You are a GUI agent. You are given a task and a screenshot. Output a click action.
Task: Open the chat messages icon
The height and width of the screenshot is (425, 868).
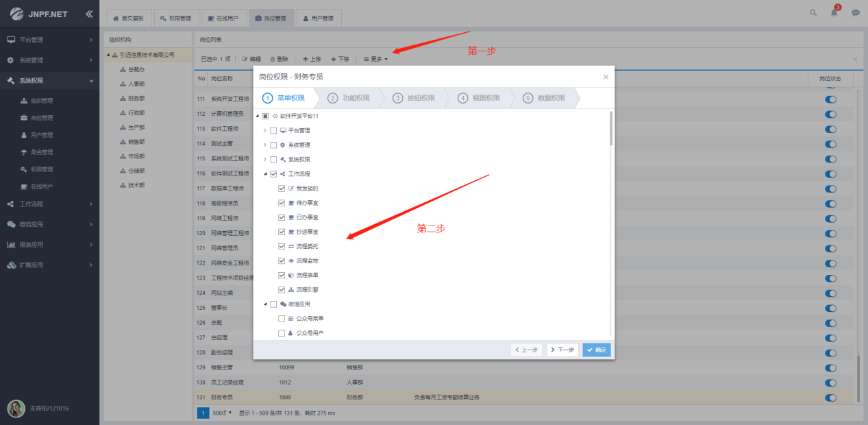click(x=856, y=13)
